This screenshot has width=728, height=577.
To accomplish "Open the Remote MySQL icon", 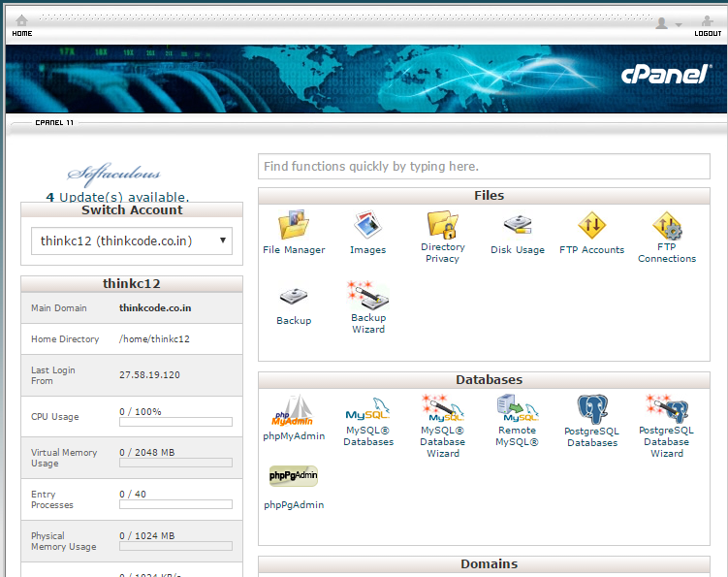I will pos(518,408).
